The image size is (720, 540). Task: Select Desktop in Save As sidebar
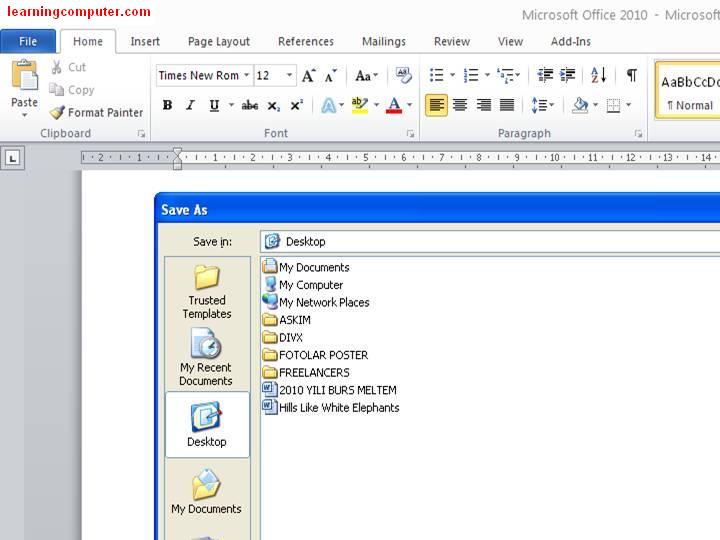point(207,424)
